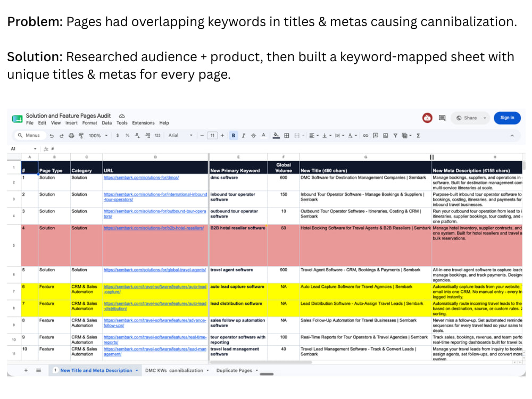Screen dimensions: 532x399
Task: Insert a chart
Action: coord(385,135)
